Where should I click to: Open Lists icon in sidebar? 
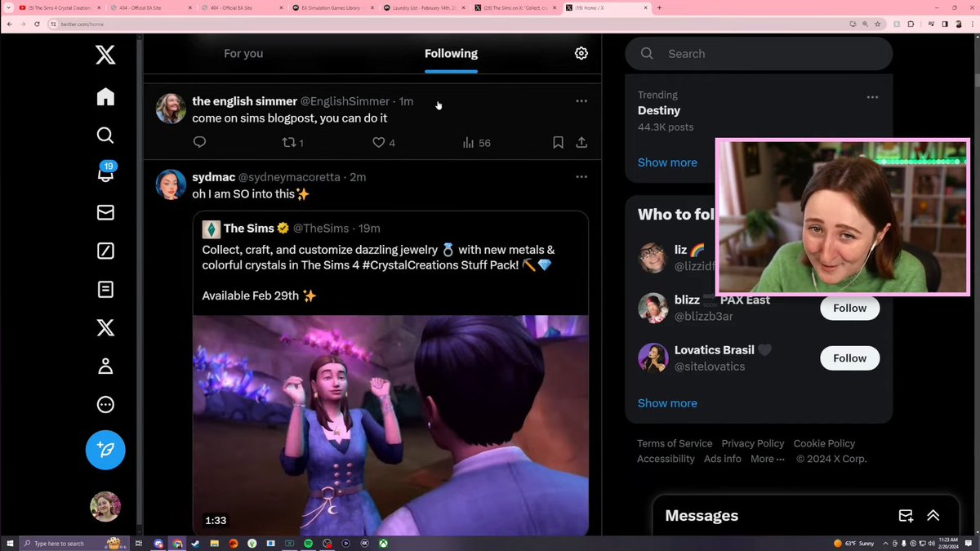pyautogui.click(x=105, y=289)
